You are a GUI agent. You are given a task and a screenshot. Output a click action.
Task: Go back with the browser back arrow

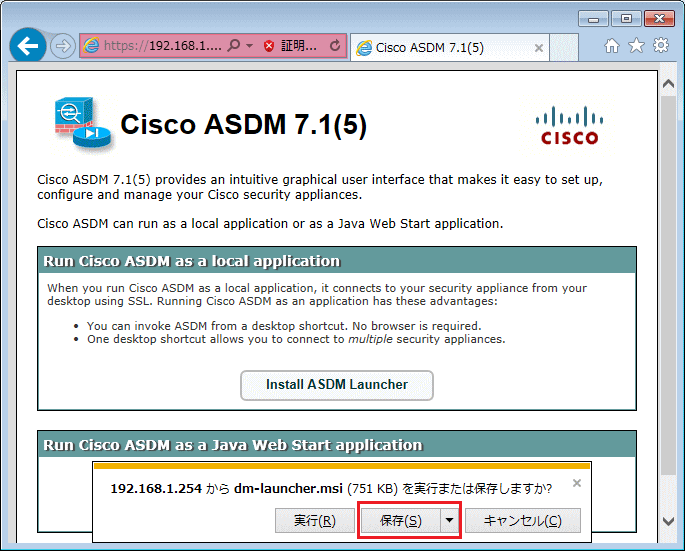28,45
